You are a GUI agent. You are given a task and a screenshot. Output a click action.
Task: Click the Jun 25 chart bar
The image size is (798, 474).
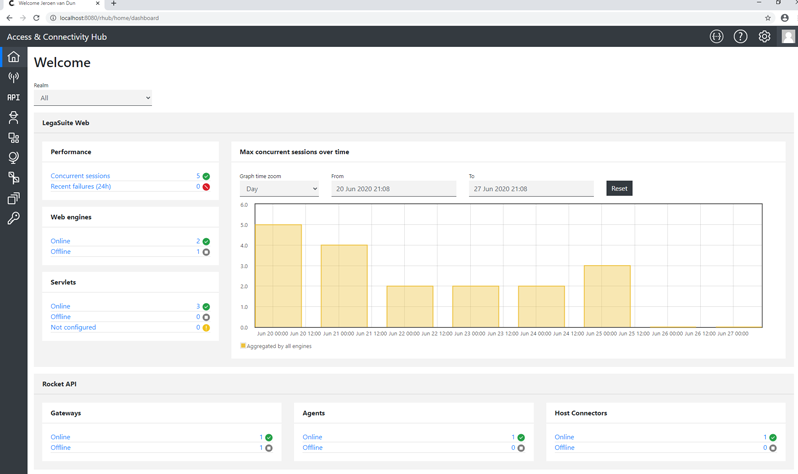(607, 296)
